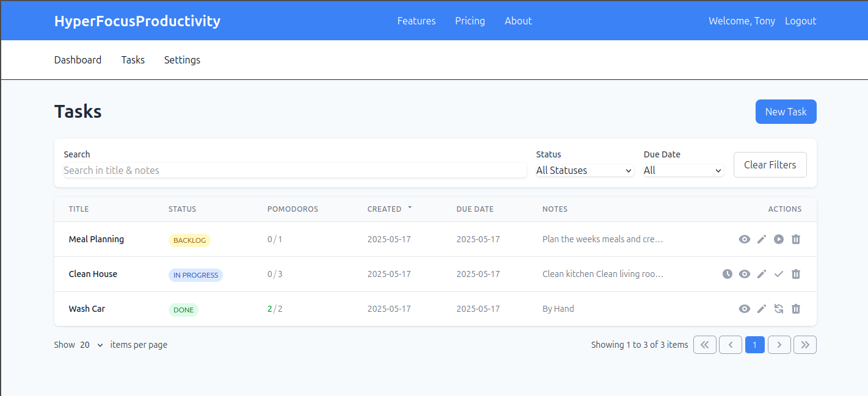View details of Clean House task (eye icon)

point(744,274)
